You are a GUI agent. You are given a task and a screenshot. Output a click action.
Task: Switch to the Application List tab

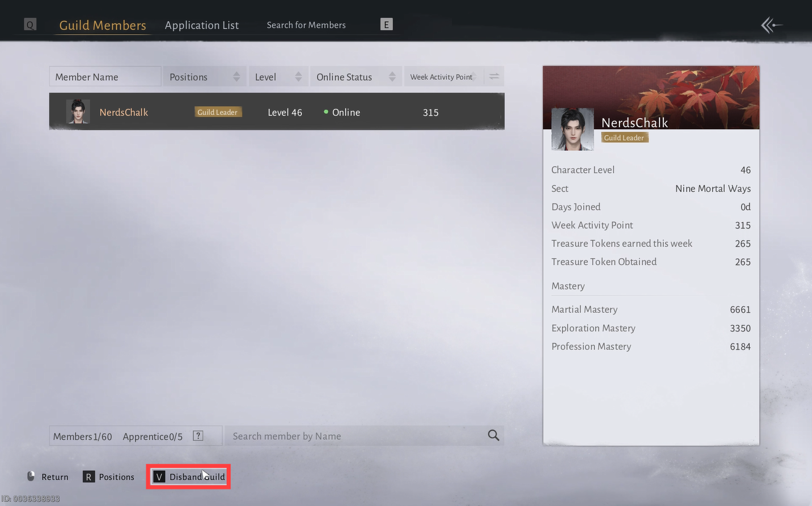pos(202,25)
